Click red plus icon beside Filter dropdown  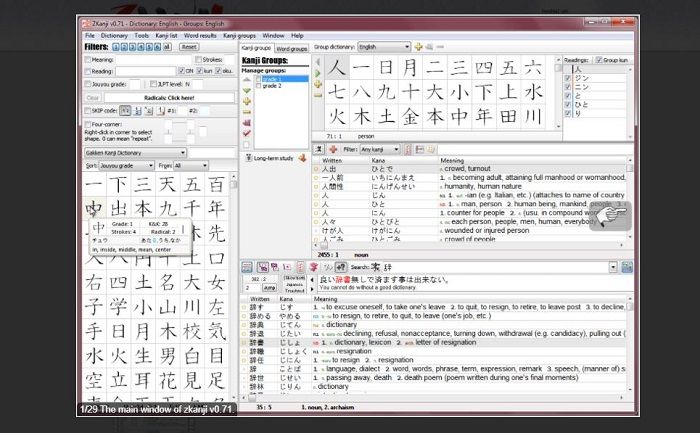333,150
